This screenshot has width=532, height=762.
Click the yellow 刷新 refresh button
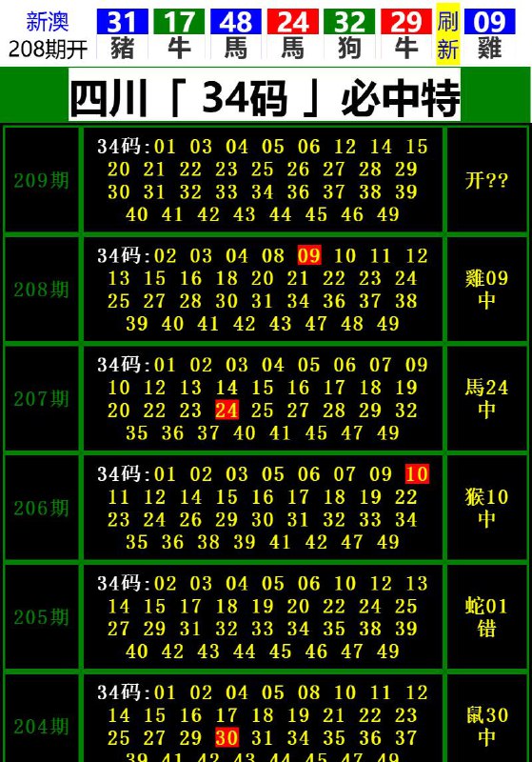pyautogui.click(x=447, y=35)
